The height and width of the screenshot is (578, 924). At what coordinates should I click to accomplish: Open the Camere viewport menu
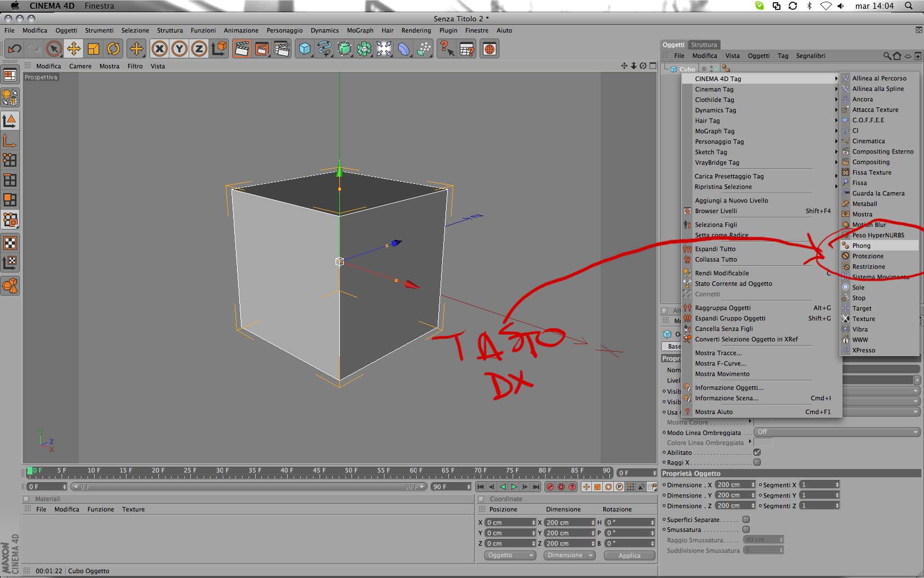pyautogui.click(x=80, y=66)
